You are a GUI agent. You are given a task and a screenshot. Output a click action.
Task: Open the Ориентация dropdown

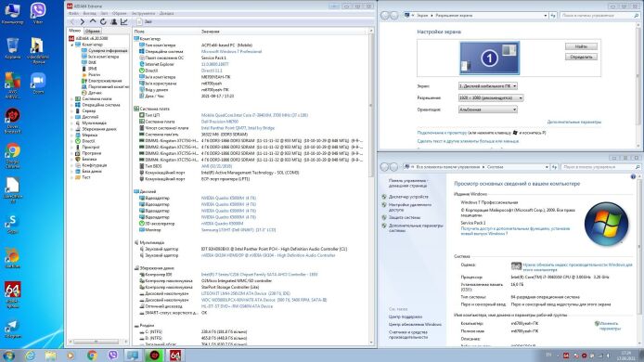[487, 110]
